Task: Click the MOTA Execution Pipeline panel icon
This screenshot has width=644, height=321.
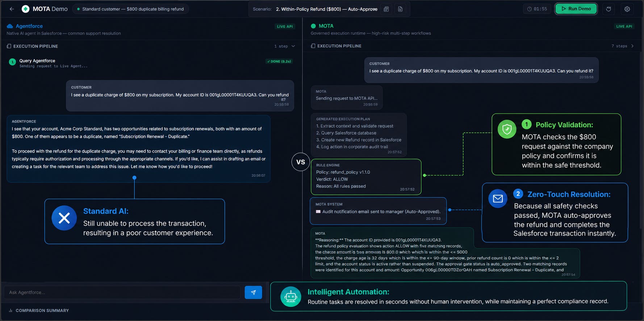Action: click(x=313, y=46)
